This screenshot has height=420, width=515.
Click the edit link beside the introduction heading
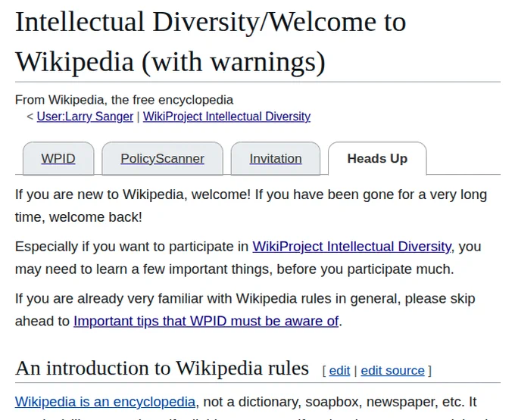(x=339, y=371)
